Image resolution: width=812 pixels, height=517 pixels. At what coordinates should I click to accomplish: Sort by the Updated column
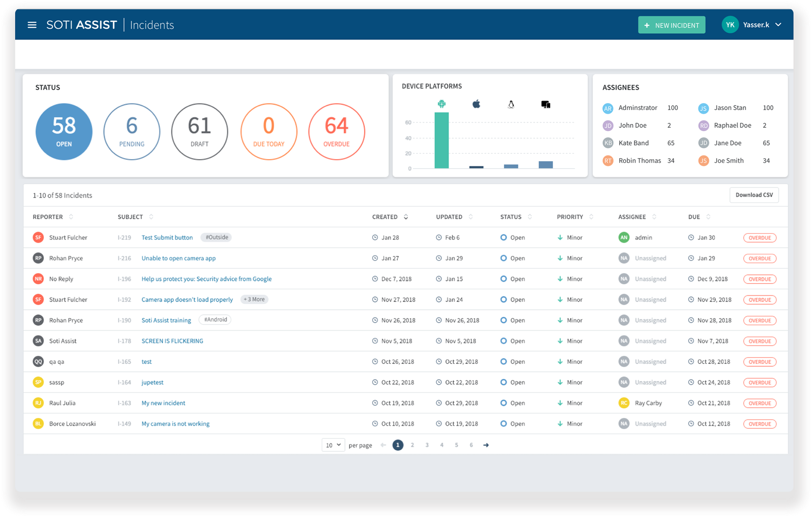tap(454, 217)
